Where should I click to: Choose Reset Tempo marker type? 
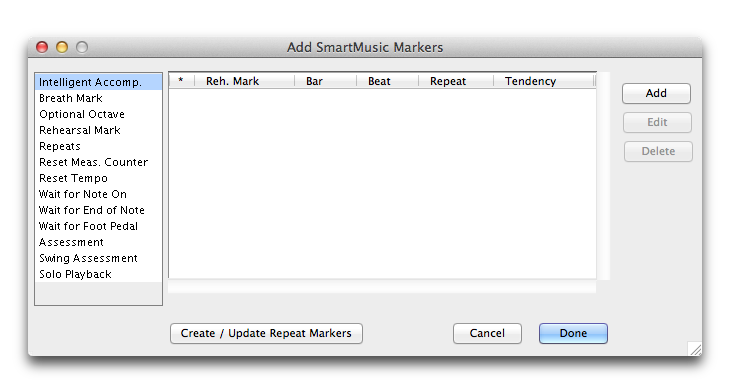coord(98,178)
